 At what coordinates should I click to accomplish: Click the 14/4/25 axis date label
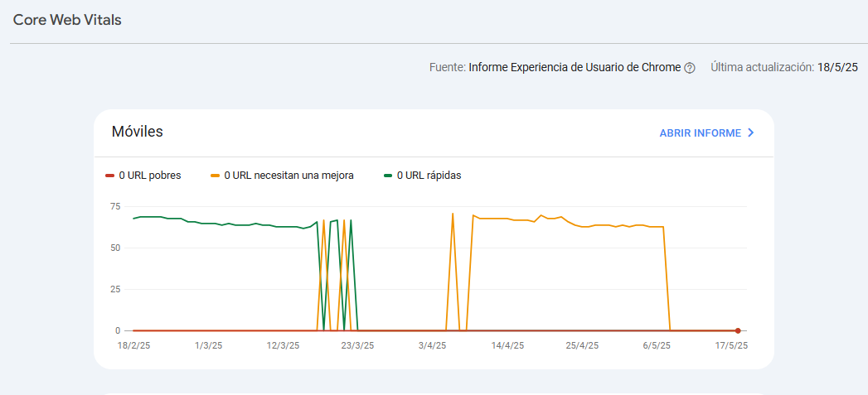[507, 345]
